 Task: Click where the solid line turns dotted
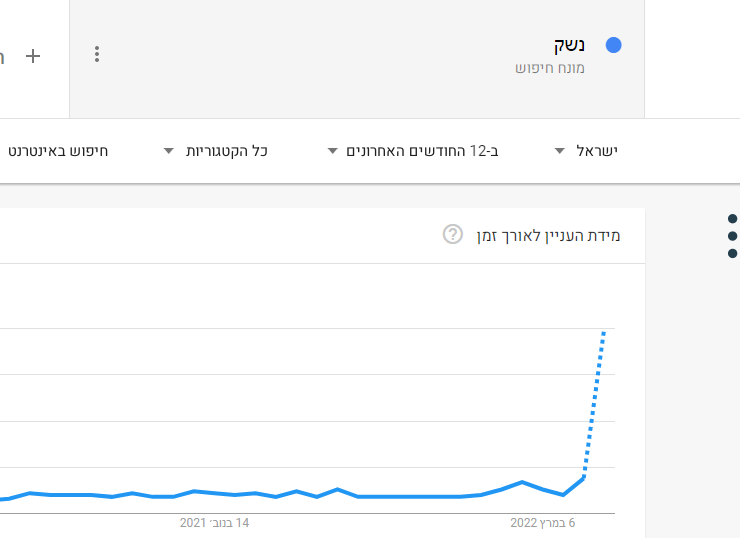[584, 477]
